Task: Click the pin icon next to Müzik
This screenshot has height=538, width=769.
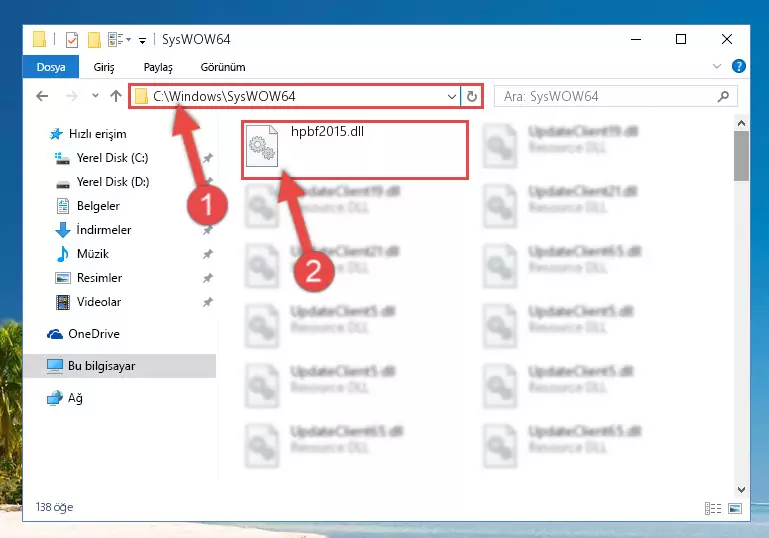Action: pyautogui.click(x=208, y=254)
